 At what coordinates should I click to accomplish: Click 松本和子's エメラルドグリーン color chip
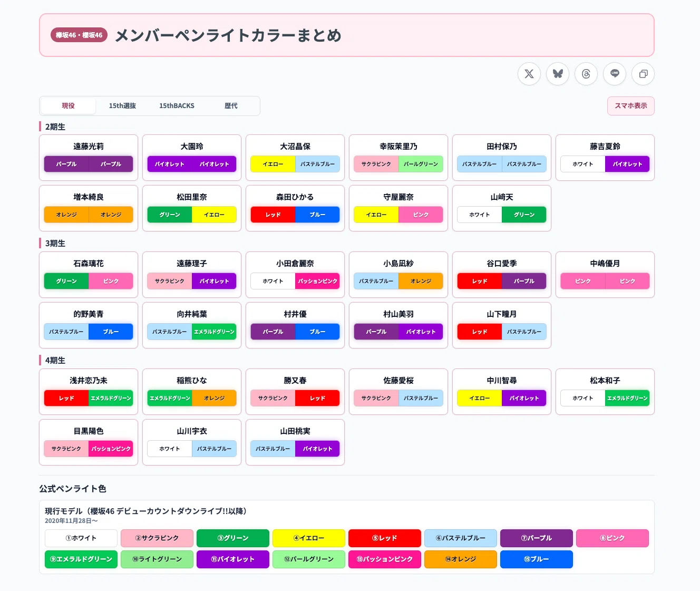[x=627, y=398]
